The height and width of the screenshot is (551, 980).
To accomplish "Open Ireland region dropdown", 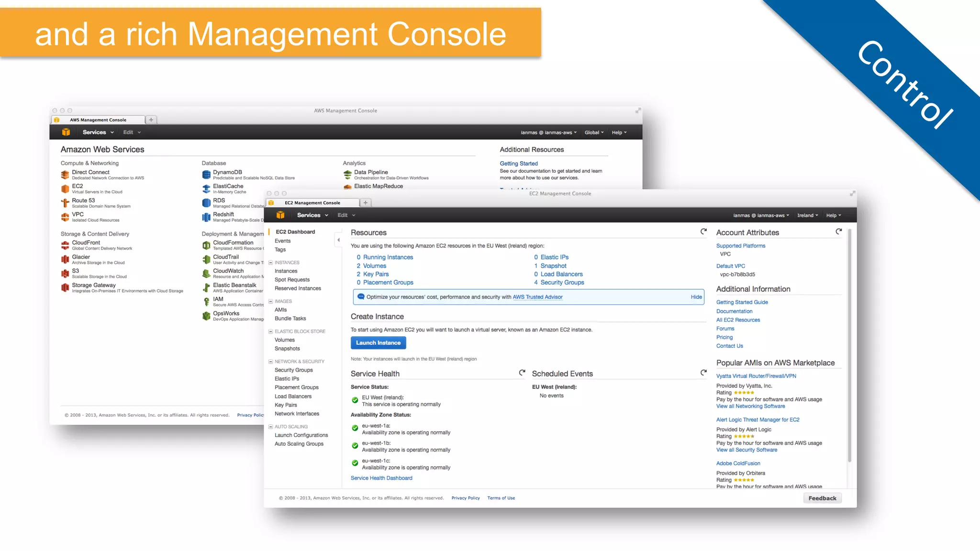I will click(x=808, y=215).
